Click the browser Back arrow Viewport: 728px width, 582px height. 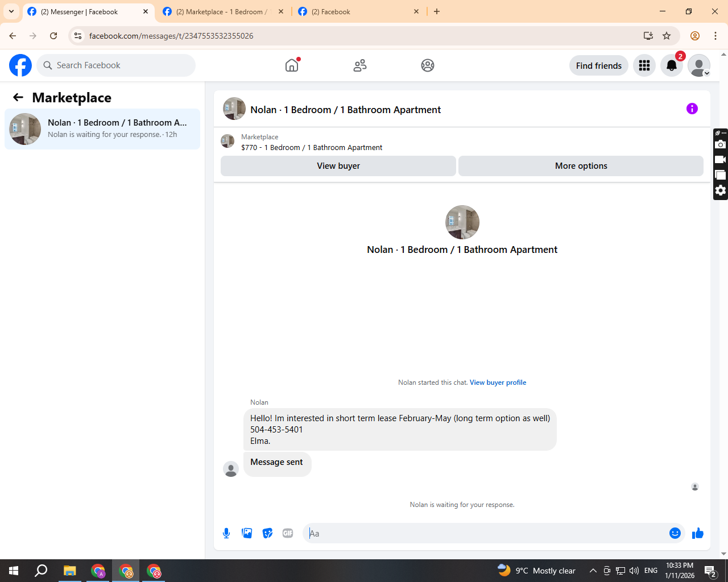(13, 36)
